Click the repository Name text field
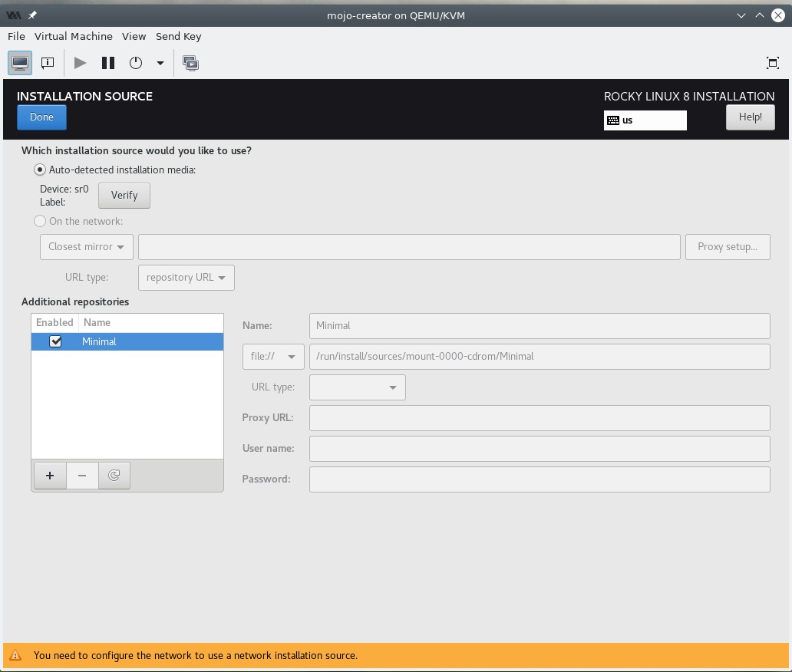 click(x=539, y=325)
